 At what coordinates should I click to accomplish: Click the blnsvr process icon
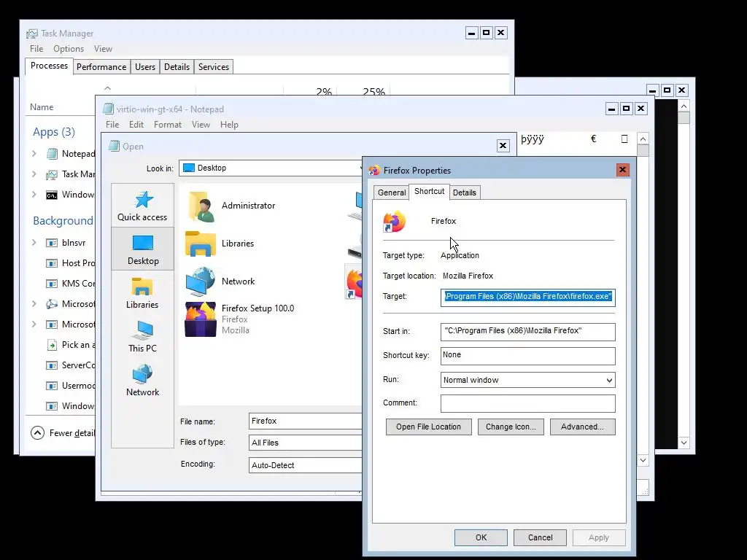click(52, 243)
